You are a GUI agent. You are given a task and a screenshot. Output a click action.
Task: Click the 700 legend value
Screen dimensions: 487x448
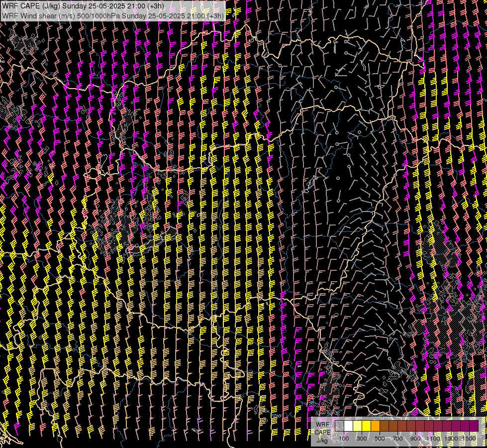[397, 439]
